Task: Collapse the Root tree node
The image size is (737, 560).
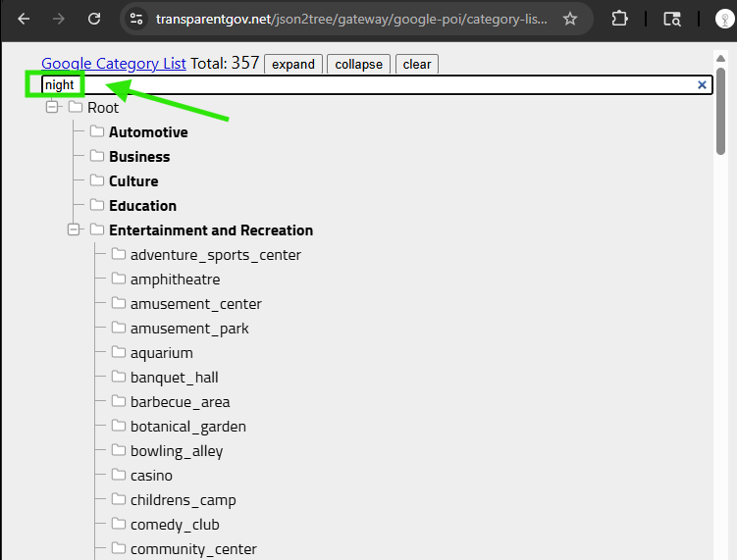Action: (53, 107)
